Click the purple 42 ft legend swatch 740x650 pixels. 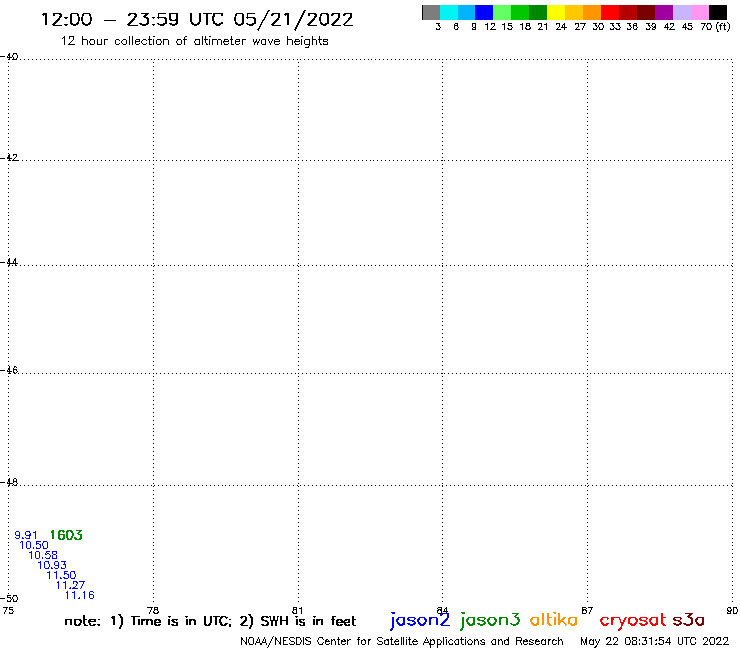coord(664,13)
